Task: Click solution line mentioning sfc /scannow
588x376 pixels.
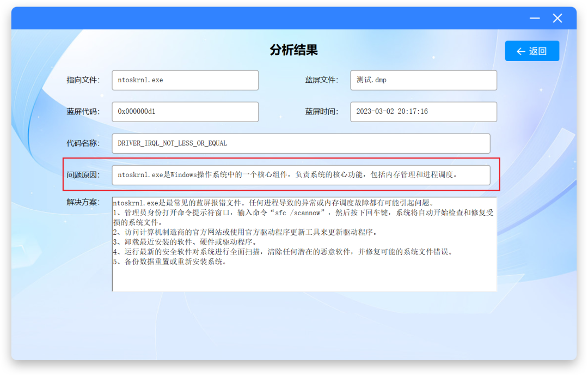Action: (303, 217)
